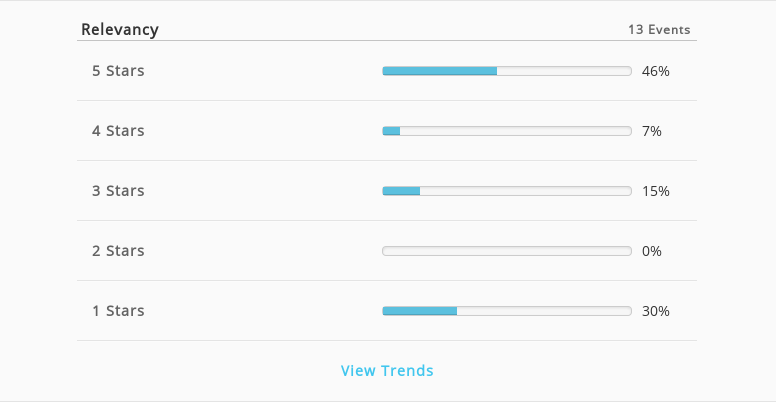Click the 7% percentage value
This screenshot has width=776, height=402.
652,131
